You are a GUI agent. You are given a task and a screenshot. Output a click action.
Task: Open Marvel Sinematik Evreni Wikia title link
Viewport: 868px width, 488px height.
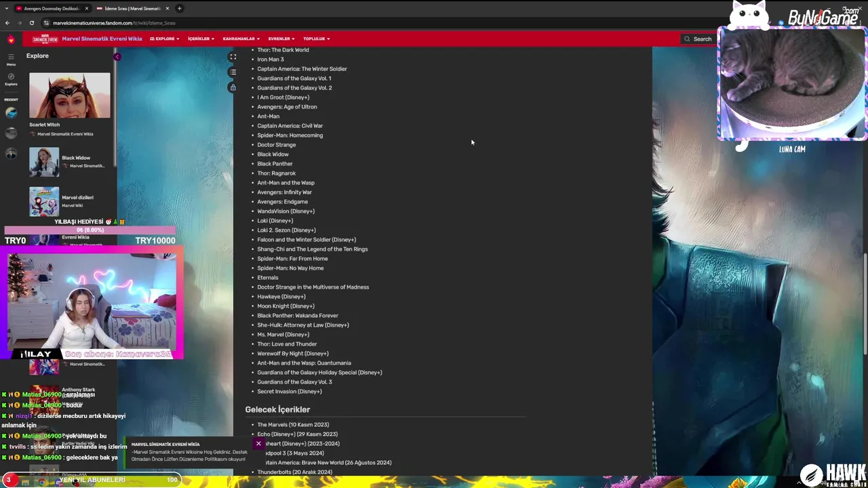(x=102, y=39)
